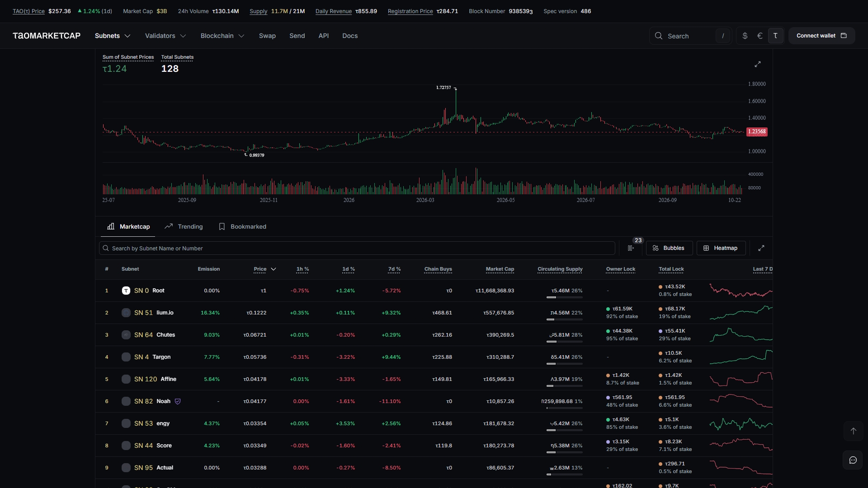Click the SN 64 Chutes subnet icon
The height and width of the screenshot is (488, 868).
pyautogui.click(x=126, y=335)
